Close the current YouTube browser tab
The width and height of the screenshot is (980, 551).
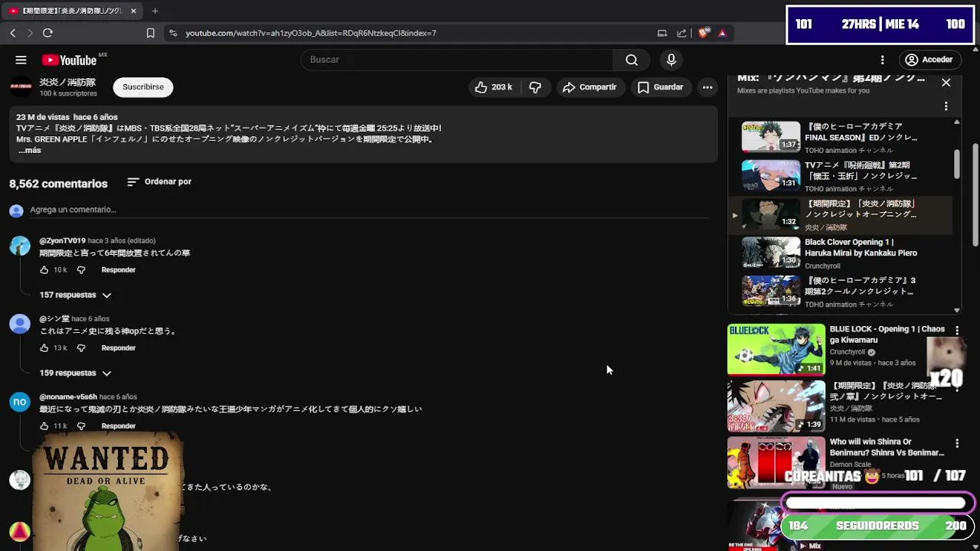(133, 11)
